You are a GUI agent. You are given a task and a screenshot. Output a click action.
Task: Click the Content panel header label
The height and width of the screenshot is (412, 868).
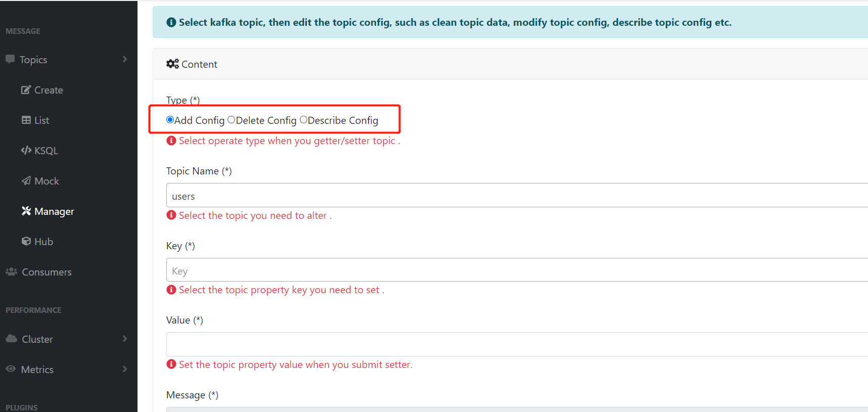tap(199, 64)
